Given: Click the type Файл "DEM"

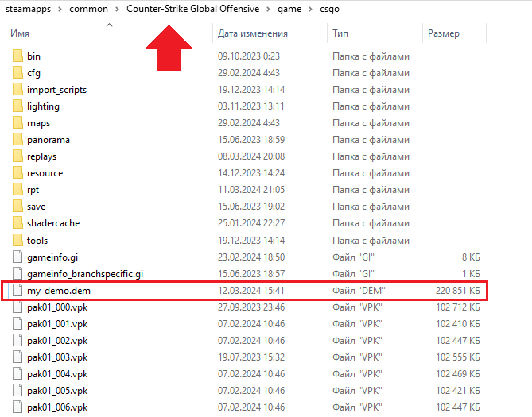Looking at the screenshot, I should pyautogui.click(x=359, y=291).
